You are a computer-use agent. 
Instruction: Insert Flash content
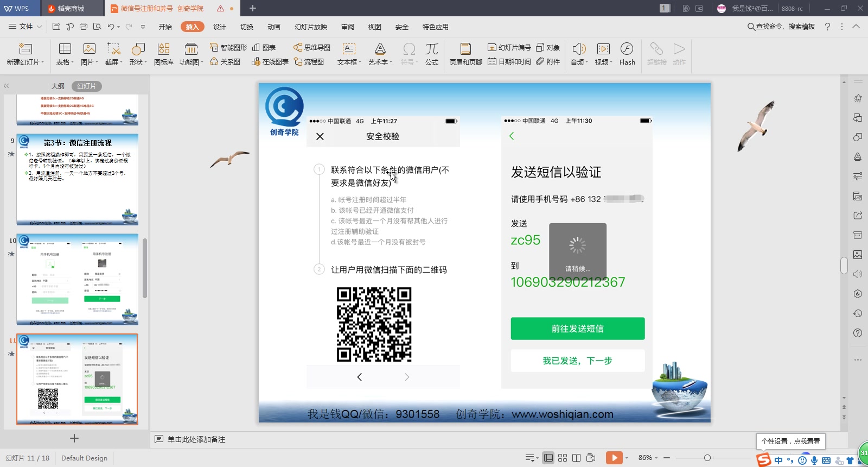pyautogui.click(x=627, y=54)
